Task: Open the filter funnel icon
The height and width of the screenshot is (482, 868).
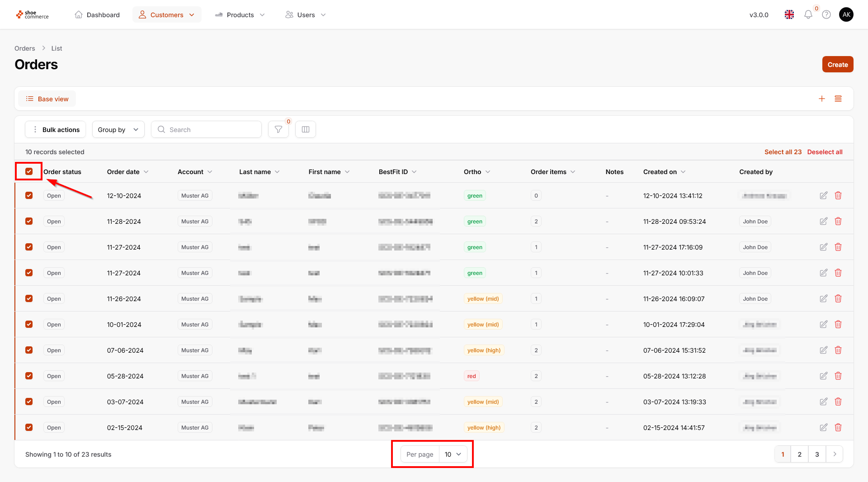Action: point(278,130)
